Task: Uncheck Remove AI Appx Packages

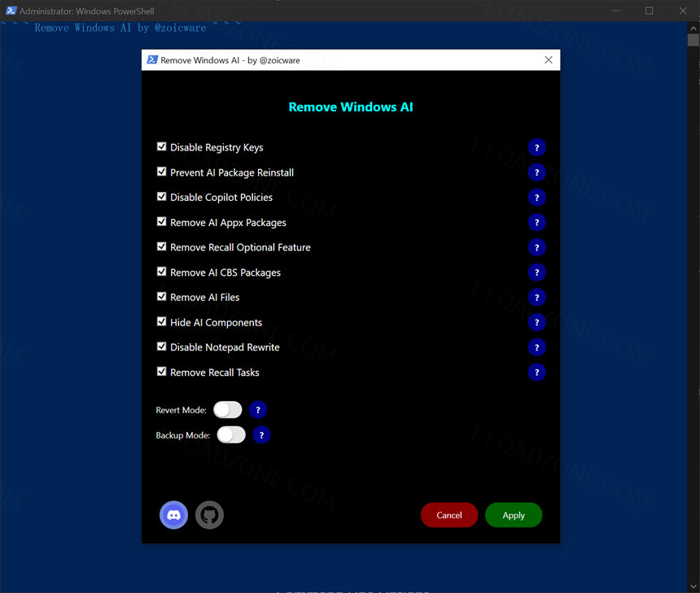Action: [162, 222]
